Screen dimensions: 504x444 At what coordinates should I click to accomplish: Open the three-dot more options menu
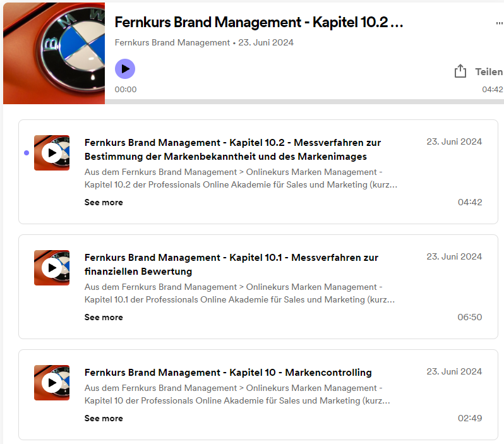point(500,23)
